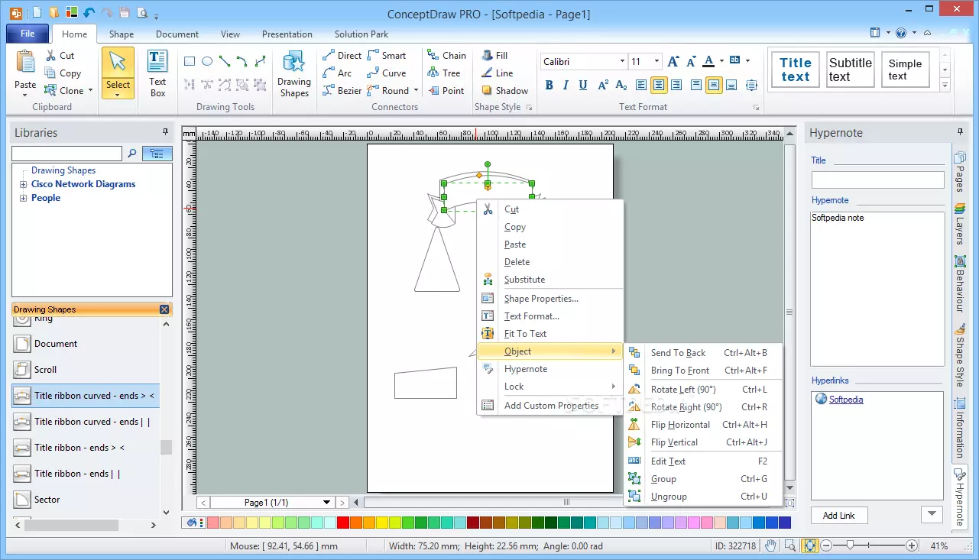Open the File menu tab
The image size is (979, 560).
coord(28,34)
